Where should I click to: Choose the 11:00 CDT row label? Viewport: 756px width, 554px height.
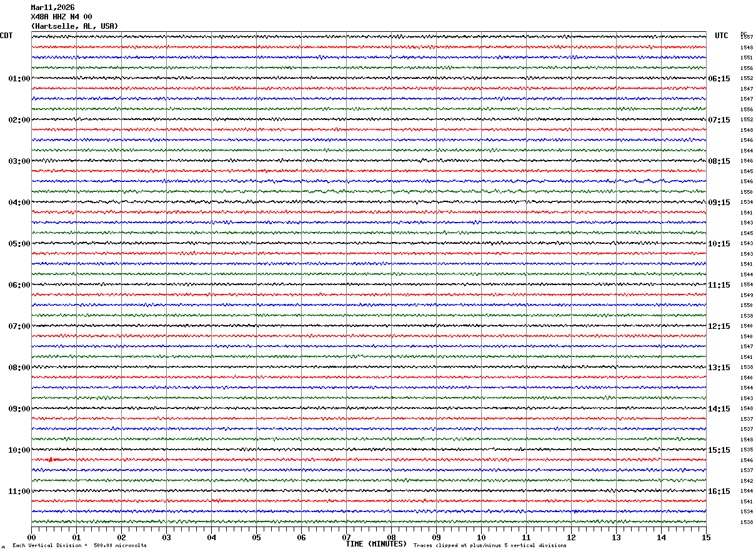[19, 491]
